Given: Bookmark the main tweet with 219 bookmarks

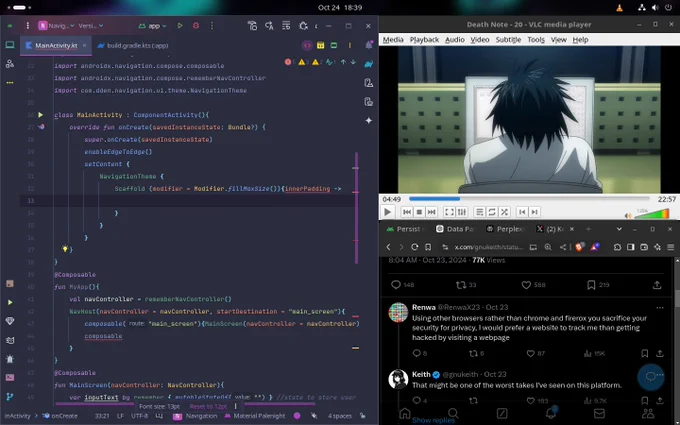Looking at the screenshot, I should coord(591,285).
